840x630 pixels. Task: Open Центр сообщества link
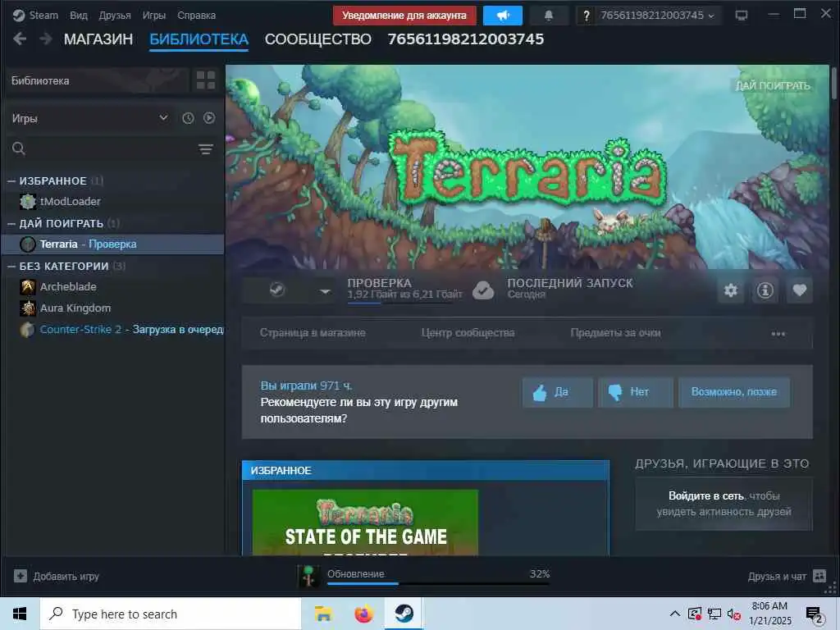468,333
